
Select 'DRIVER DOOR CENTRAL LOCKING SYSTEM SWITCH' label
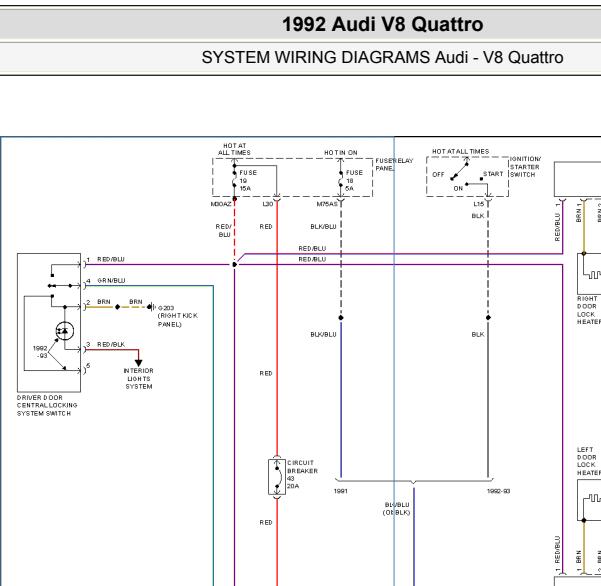click(x=47, y=405)
